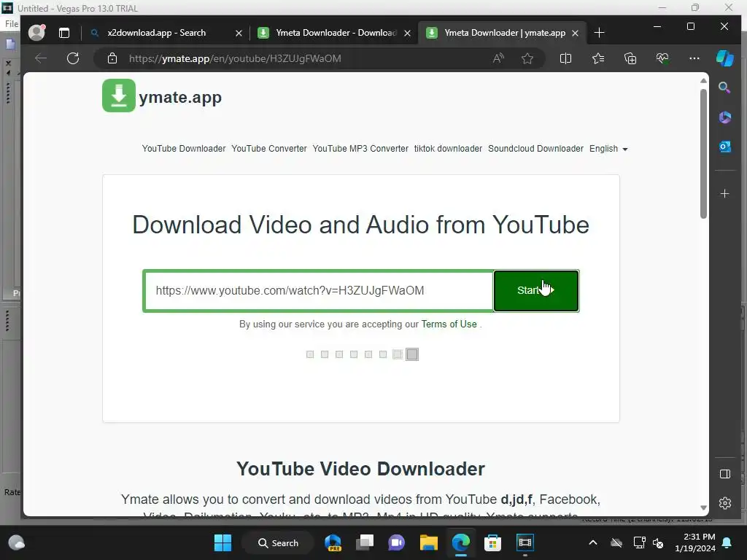The width and height of the screenshot is (747, 560).
Task: Switch to Vegas Pro taskbar icon
Action: click(x=525, y=542)
